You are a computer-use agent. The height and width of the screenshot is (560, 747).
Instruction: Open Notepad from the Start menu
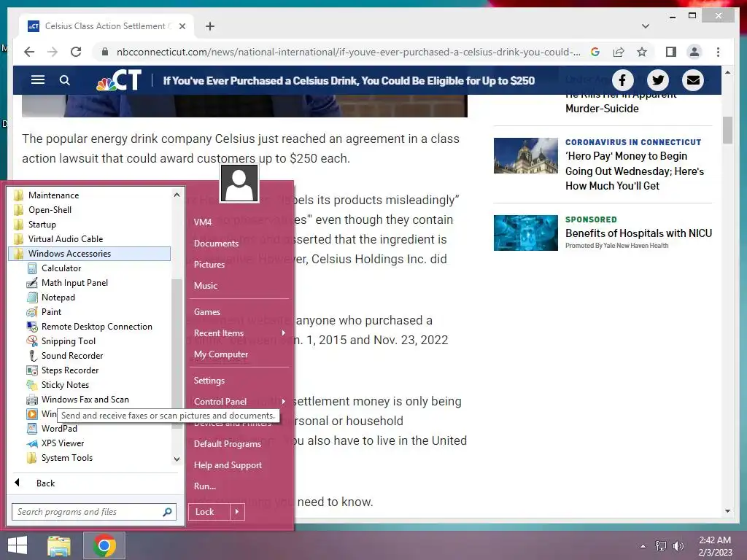(58, 297)
